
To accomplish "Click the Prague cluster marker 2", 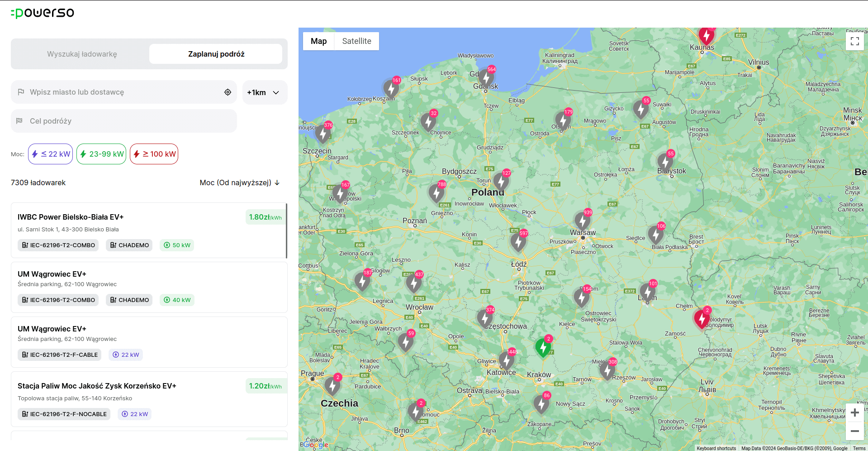I will [332, 385].
